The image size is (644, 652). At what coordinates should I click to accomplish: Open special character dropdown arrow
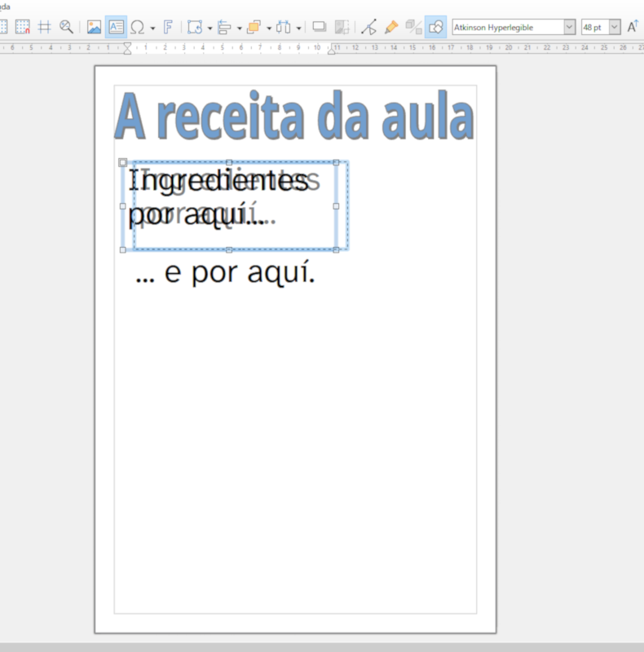(x=152, y=29)
